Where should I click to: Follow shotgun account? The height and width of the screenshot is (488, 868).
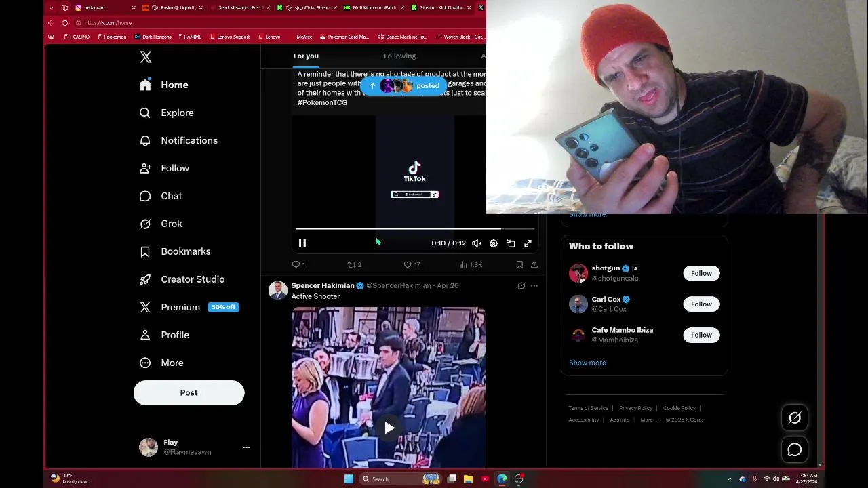click(x=701, y=273)
